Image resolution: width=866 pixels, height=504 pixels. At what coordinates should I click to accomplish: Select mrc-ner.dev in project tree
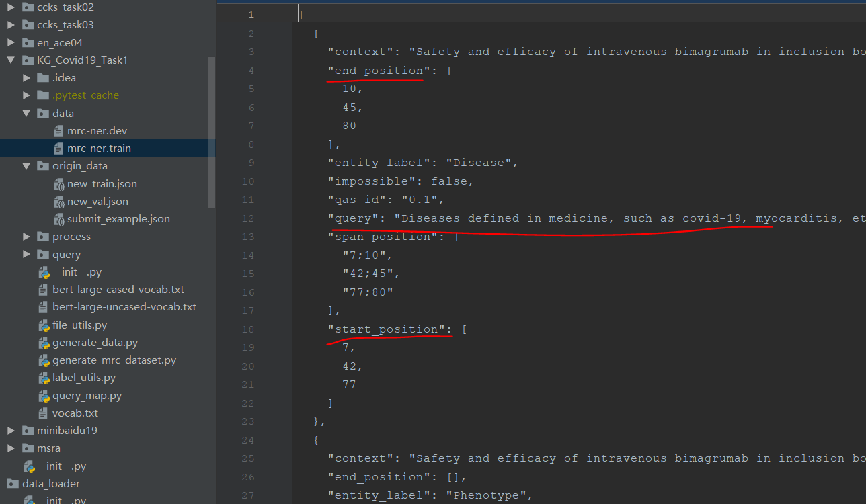point(97,130)
